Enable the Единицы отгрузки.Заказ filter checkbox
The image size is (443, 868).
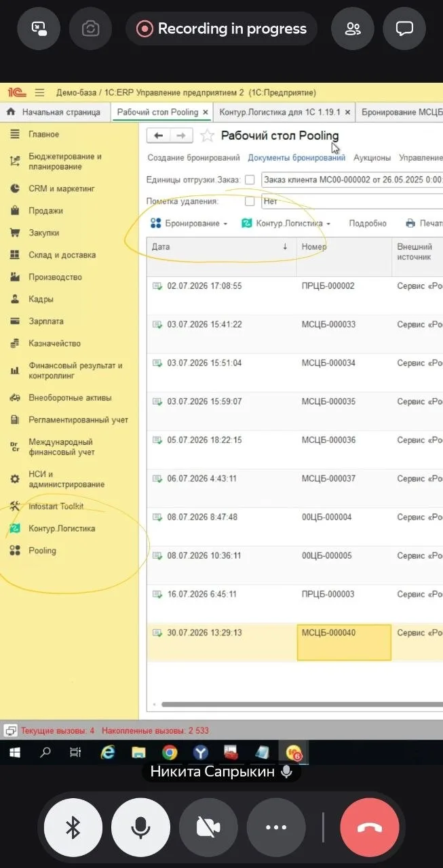click(x=250, y=180)
